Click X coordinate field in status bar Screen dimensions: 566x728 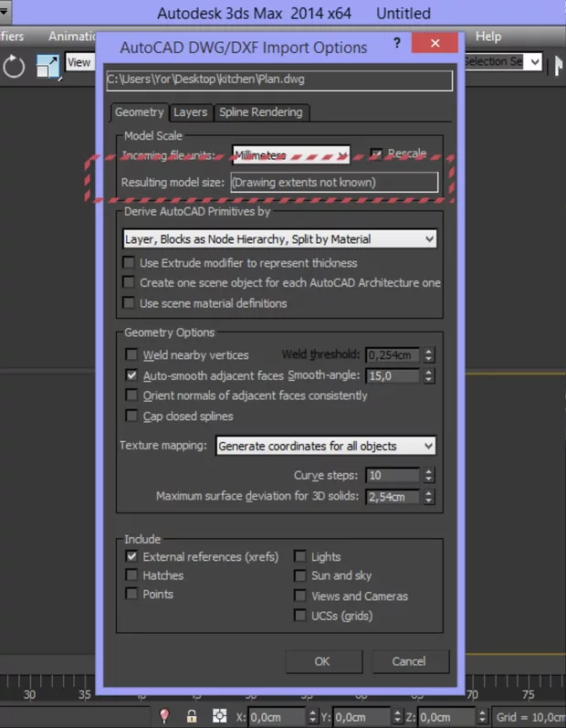(277, 717)
